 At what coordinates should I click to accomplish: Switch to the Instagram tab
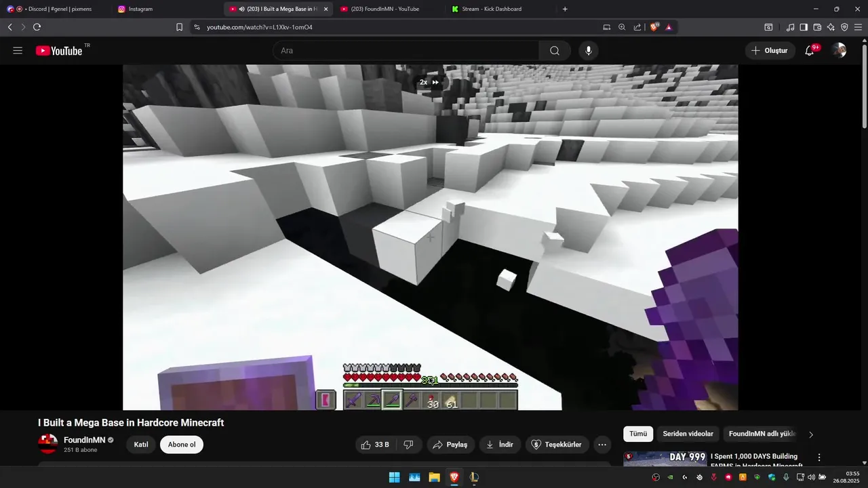(166, 9)
